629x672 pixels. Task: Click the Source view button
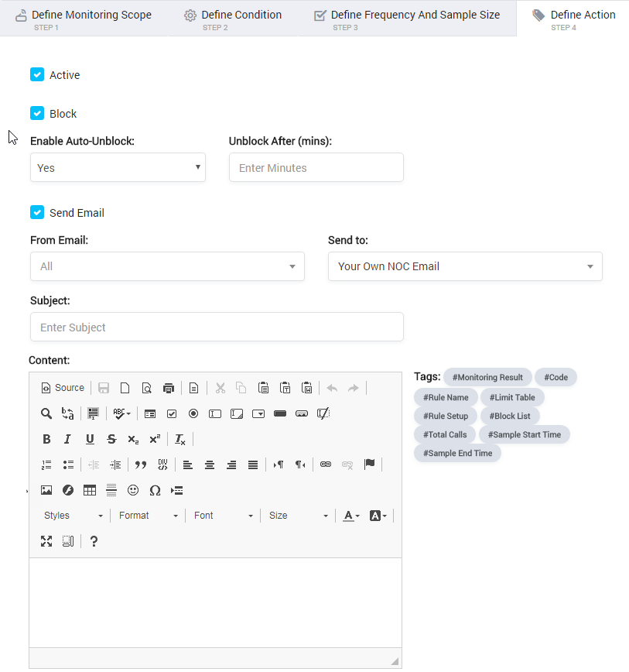click(63, 388)
